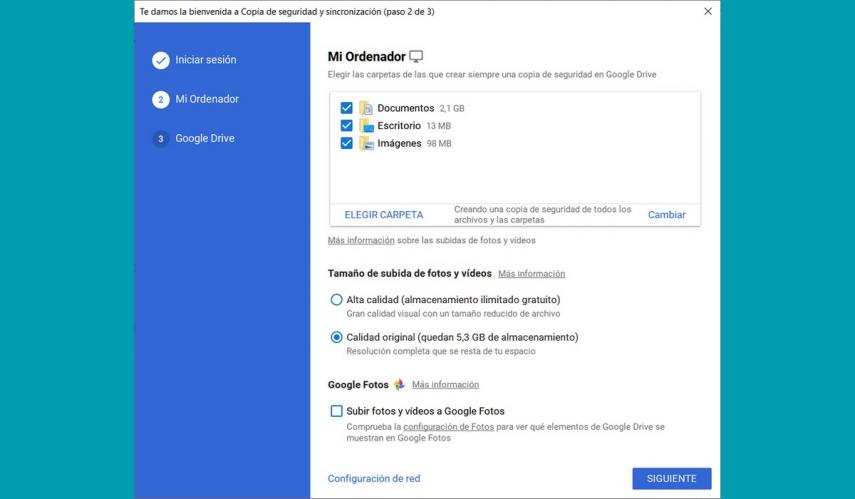
Task: Uncheck the Documentos folder checkbox
Action: pos(346,108)
